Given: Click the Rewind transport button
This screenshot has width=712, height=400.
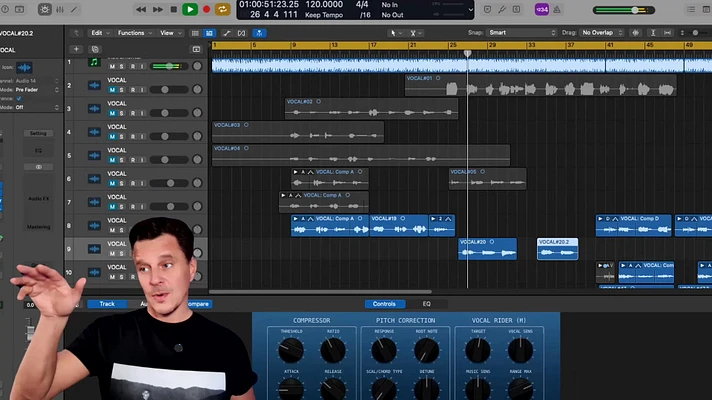Looking at the screenshot, I should click(x=141, y=10).
